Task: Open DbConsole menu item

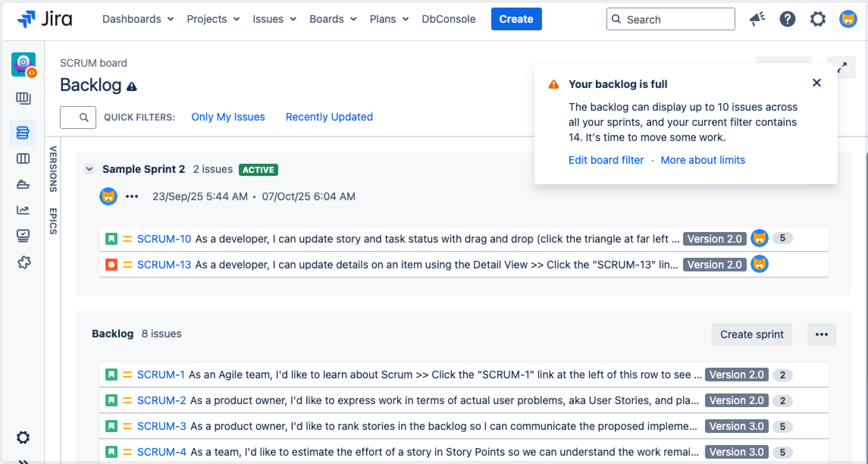Action: tap(448, 19)
